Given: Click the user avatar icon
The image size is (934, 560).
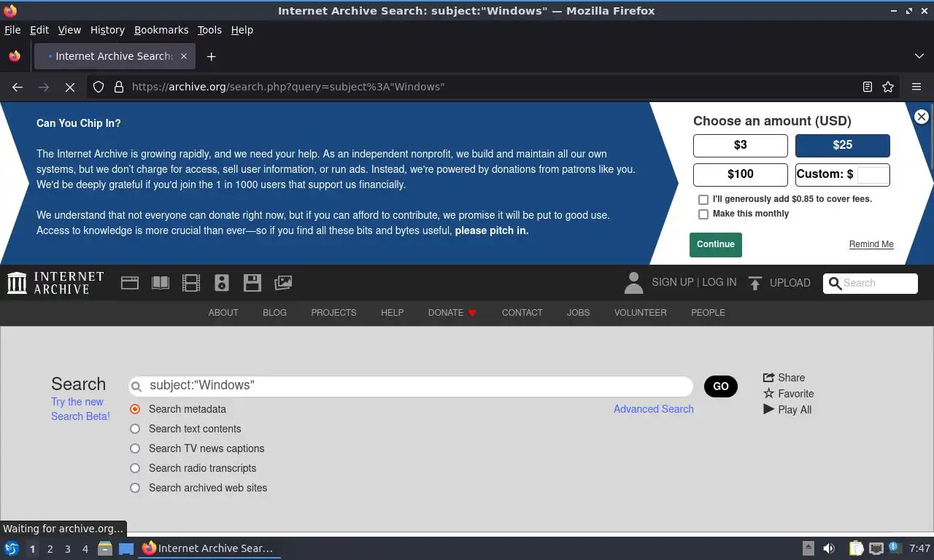Looking at the screenshot, I should pyautogui.click(x=634, y=283).
